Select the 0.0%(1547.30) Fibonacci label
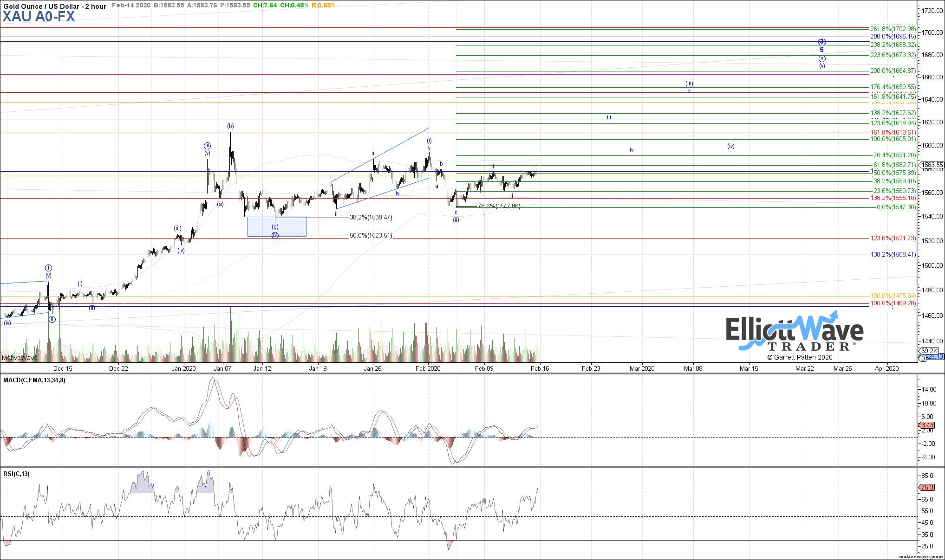The image size is (945, 560). [896, 207]
